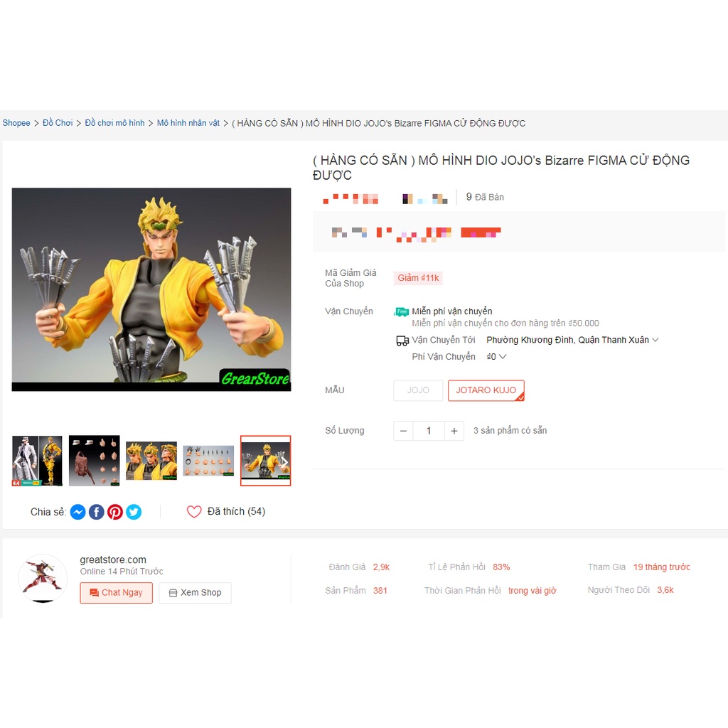The width and height of the screenshot is (728, 728).
Task: Increase quantity with the plus button
Action: pyautogui.click(x=454, y=431)
